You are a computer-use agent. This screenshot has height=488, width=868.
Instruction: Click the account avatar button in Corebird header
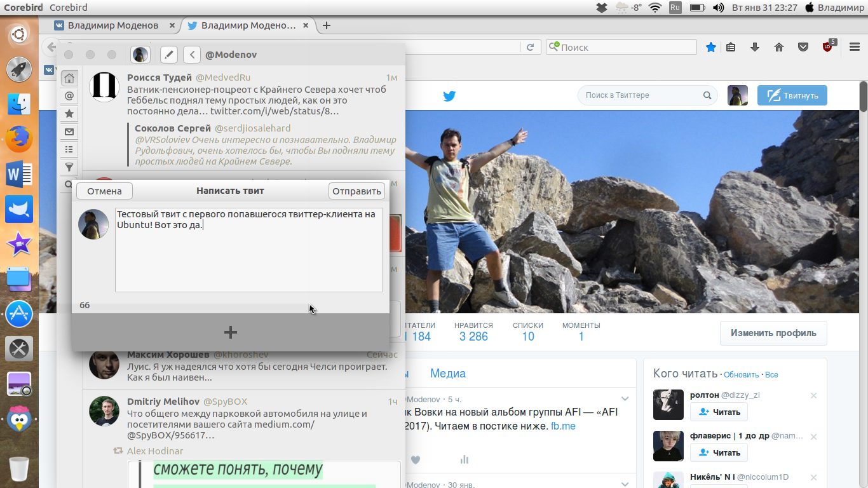(x=140, y=55)
